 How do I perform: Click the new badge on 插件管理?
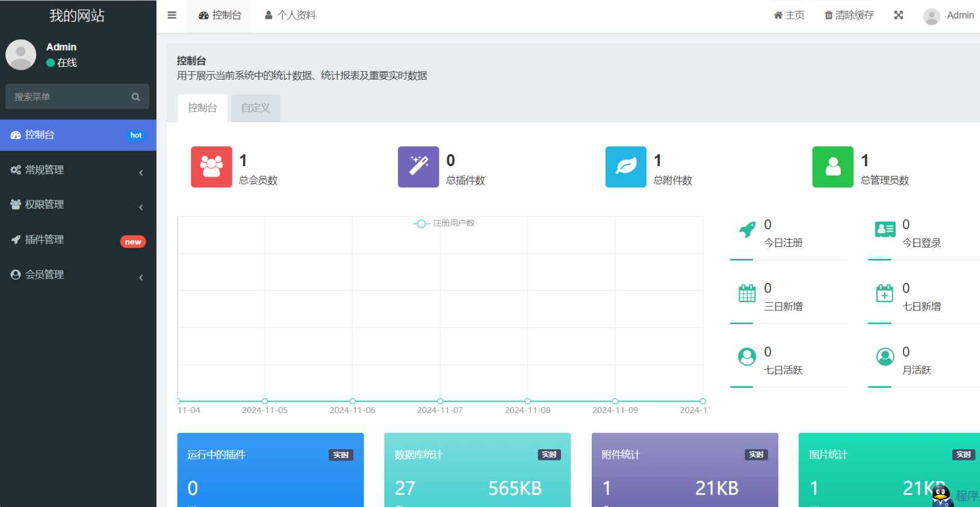(133, 241)
